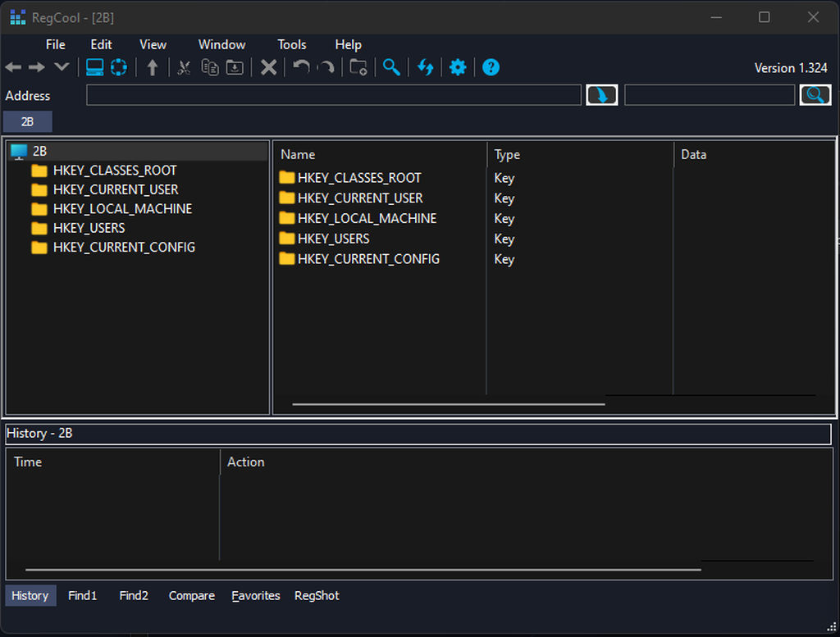The height and width of the screenshot is (637, 840).
Task: Open the navigation history dropdown chevron
Action: 62,67
